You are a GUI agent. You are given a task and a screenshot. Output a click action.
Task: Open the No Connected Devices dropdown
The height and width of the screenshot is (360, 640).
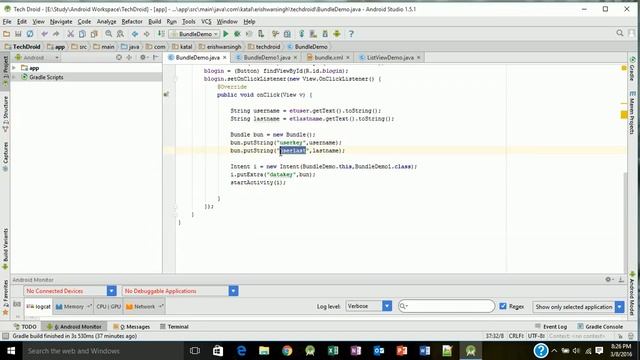click(x=70, y=291)
